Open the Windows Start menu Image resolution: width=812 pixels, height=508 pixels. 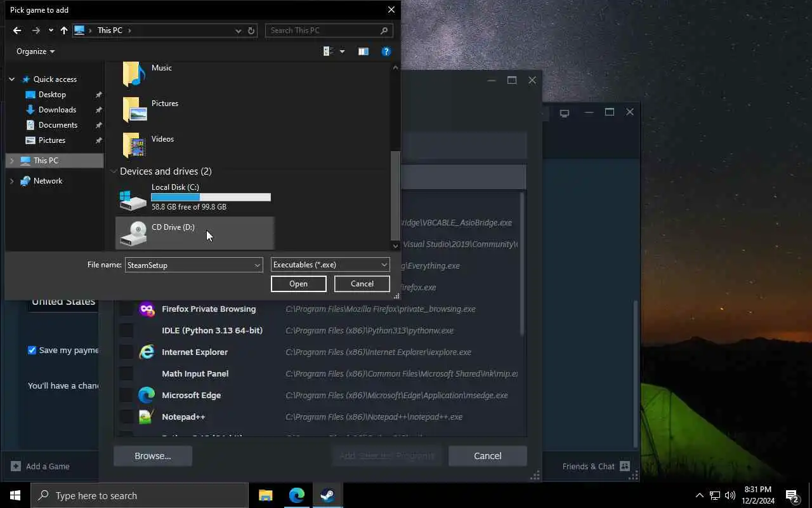pyautogui.click(x=15, y=495)
